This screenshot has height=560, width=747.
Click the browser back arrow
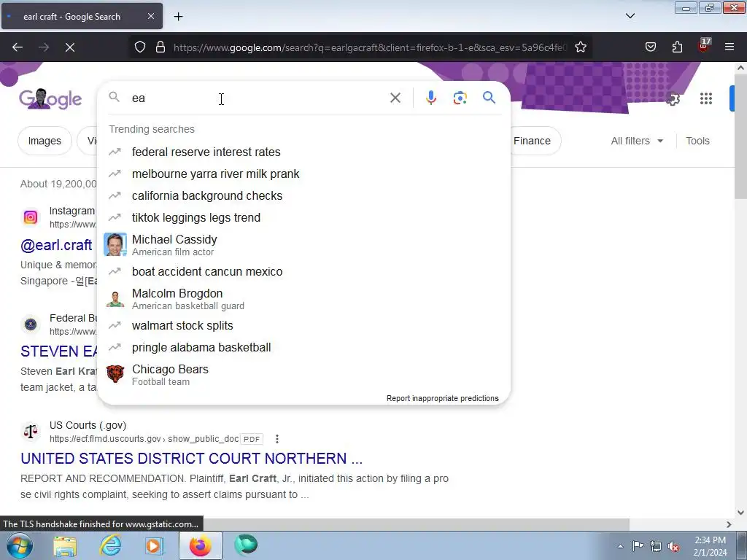[x=18, y=47]
